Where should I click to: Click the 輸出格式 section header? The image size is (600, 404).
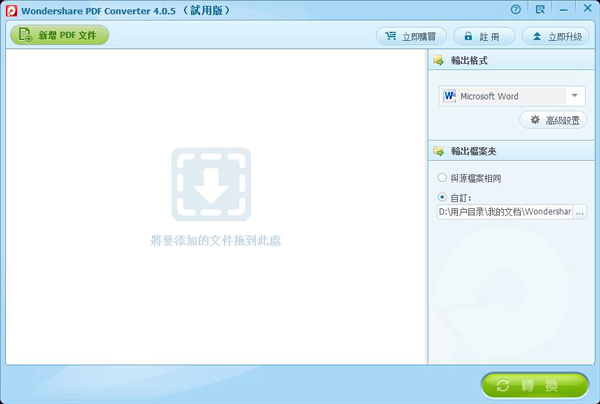[x=512, y=60]
